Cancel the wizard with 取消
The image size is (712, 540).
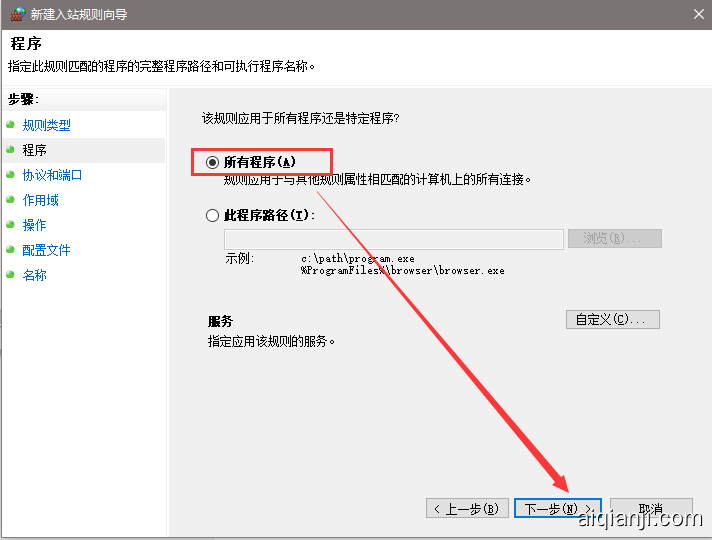coord(650,509)
